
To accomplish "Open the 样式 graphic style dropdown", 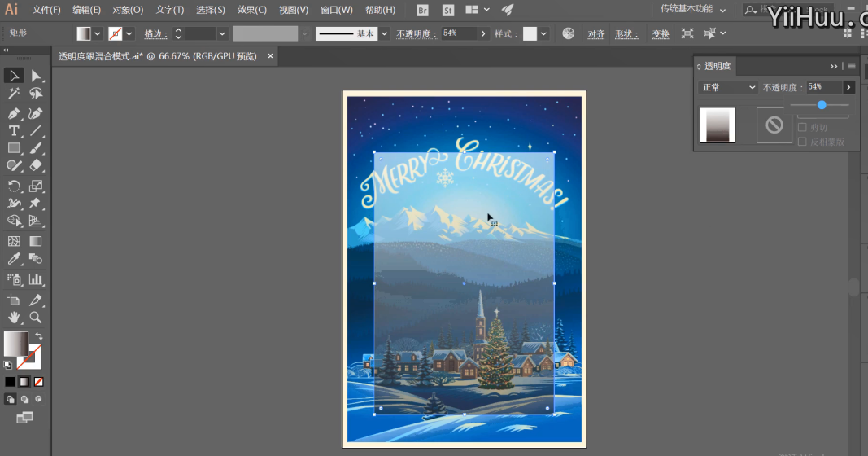I will pos(543,34).
